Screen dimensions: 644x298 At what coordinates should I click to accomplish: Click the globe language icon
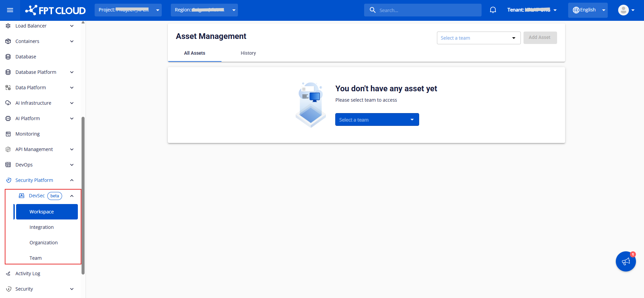pos(576,10)
